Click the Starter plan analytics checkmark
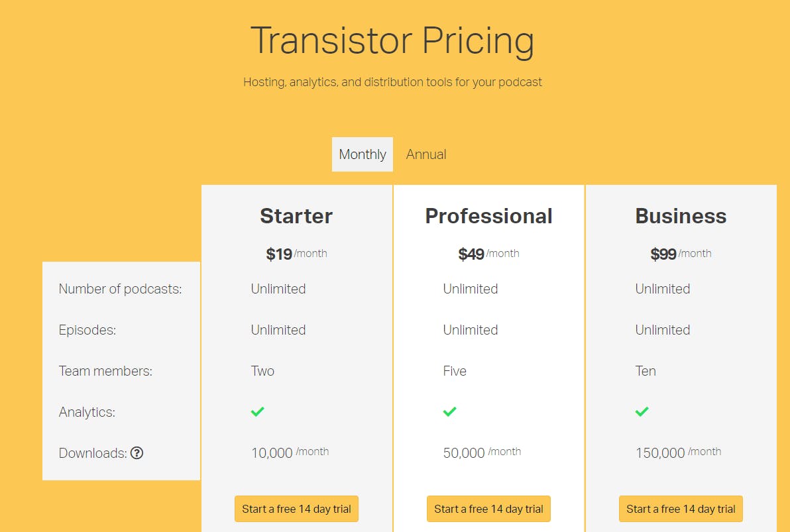 point(257,411)
